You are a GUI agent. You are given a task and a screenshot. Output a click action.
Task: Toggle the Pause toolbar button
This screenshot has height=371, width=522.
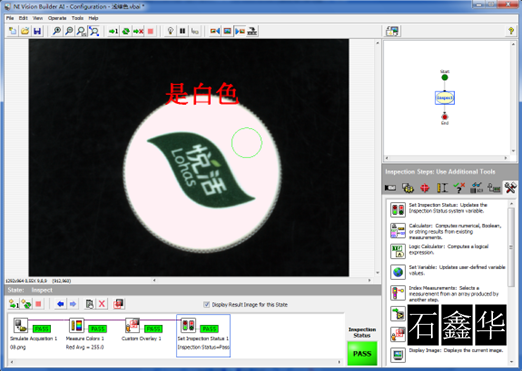click(182, 31)
